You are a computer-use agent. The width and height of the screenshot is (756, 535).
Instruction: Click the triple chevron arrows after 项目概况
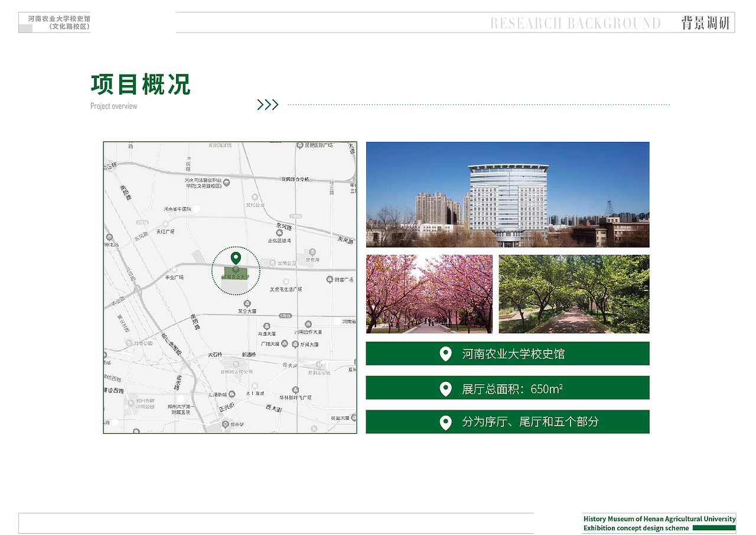coord(268,104)
